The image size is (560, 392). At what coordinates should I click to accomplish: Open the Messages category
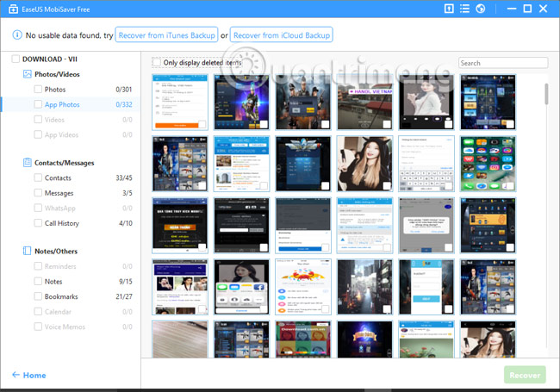pyautogui.click(x=59, y=193)
